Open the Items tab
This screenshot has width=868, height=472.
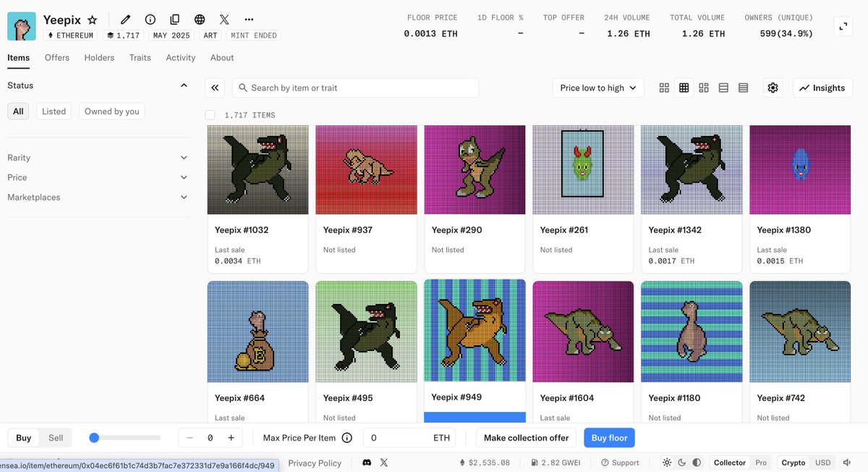[x=19, y=58]
